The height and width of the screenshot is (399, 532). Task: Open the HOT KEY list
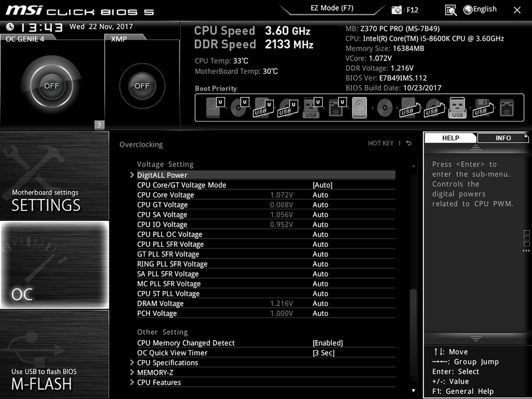tap(381, 143)
